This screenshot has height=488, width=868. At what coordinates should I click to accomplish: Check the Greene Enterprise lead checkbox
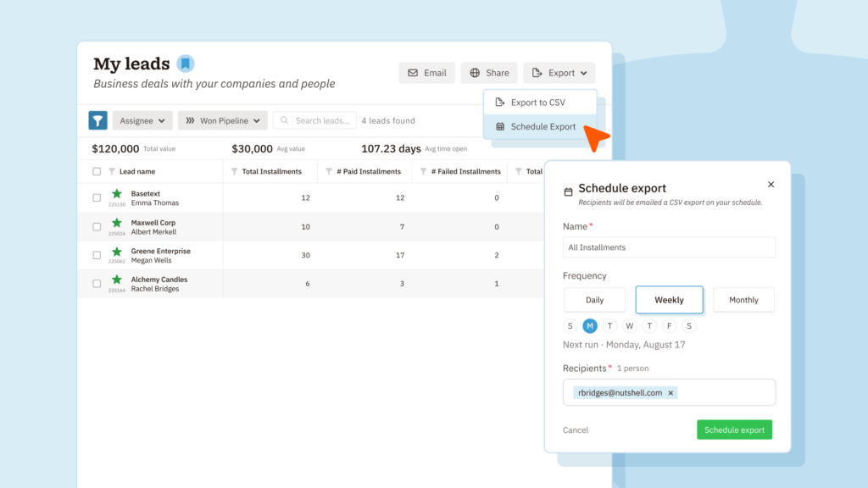click(x=97, y=255)
